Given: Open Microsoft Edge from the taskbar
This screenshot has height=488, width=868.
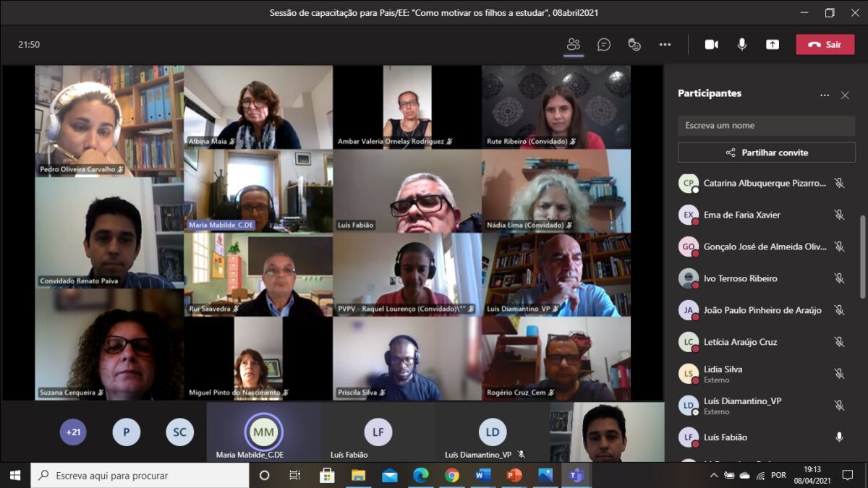Looking at the screenshot, I should coord(420,475).
